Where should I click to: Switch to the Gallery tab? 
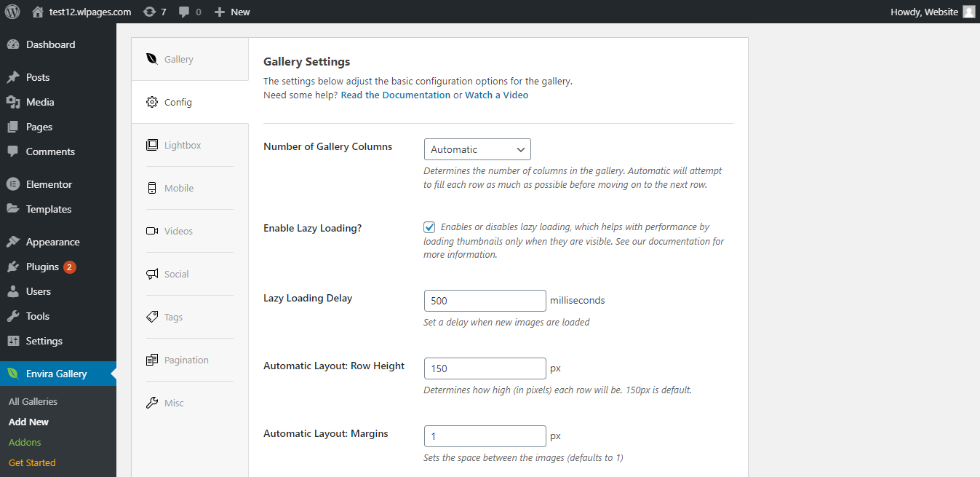pyautogui.click(x=190, y=59)
